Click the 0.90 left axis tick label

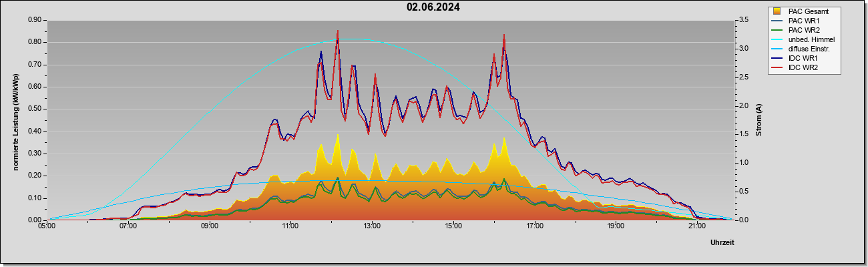(x=35, y=20)
